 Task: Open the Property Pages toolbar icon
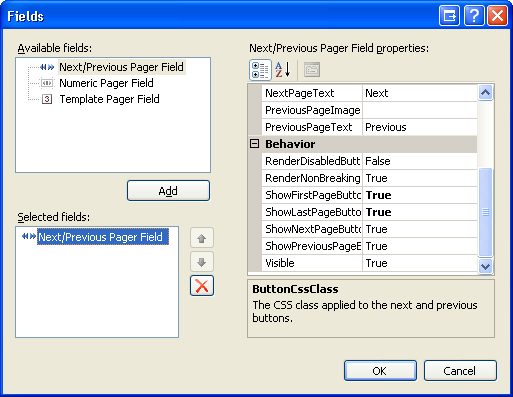tap(312, 70)
